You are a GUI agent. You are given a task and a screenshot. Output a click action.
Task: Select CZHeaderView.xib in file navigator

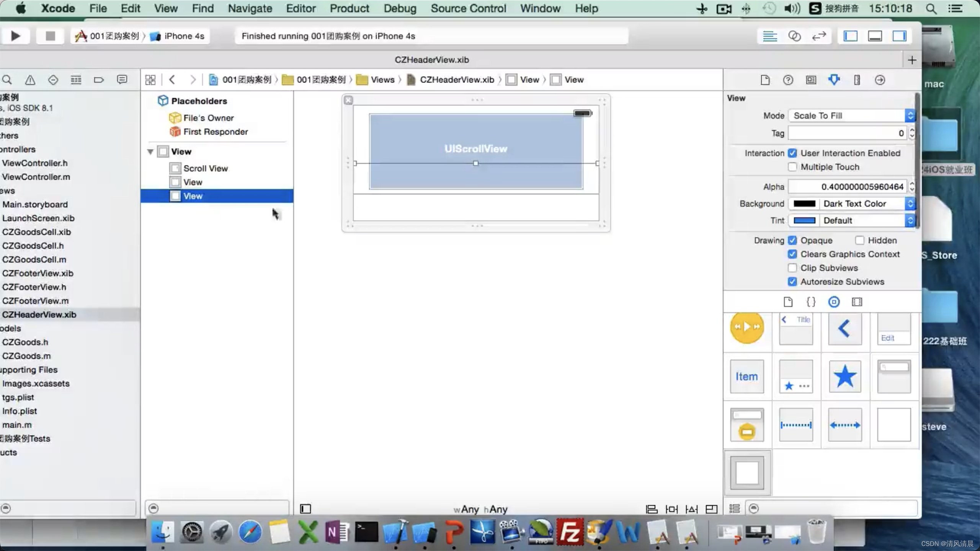(39, 314)
